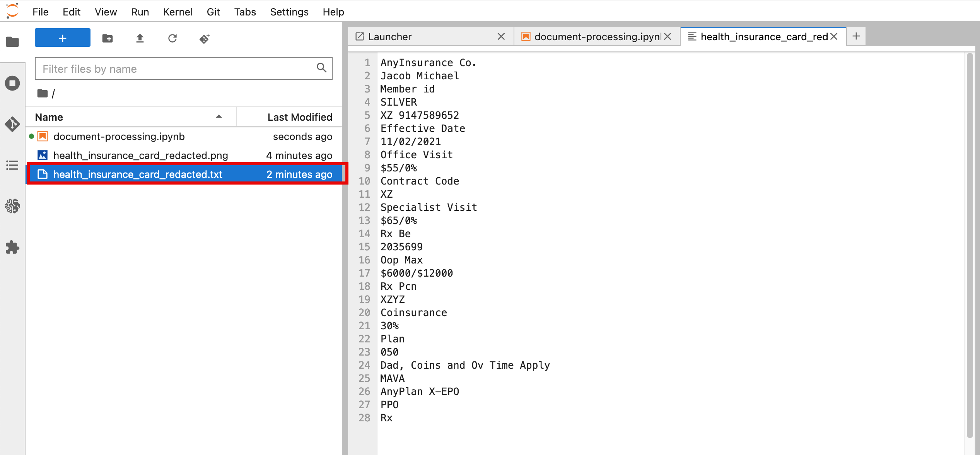Toggle the File Browser sidebar icon
The width and height of the screenshot is (980, 455).
click(12, 42)
